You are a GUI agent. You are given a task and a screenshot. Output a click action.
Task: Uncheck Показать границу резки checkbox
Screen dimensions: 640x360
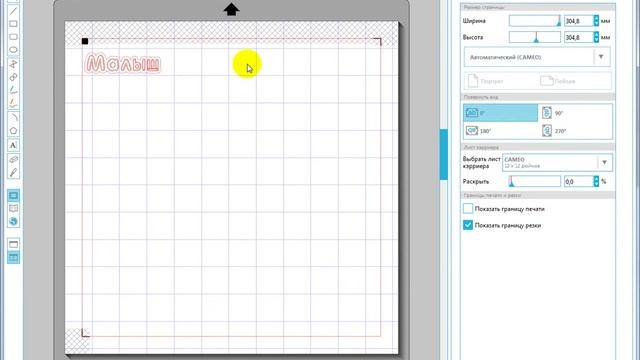pos(468,225)
